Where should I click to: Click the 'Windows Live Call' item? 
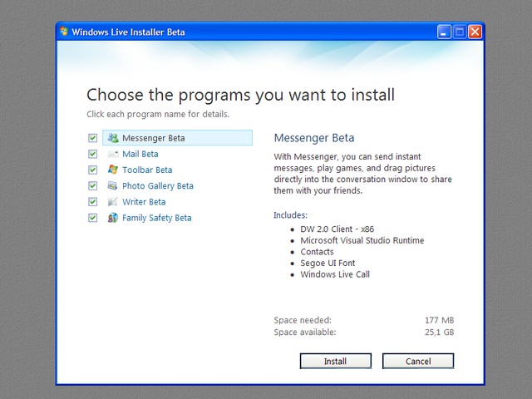pos(335,274)
